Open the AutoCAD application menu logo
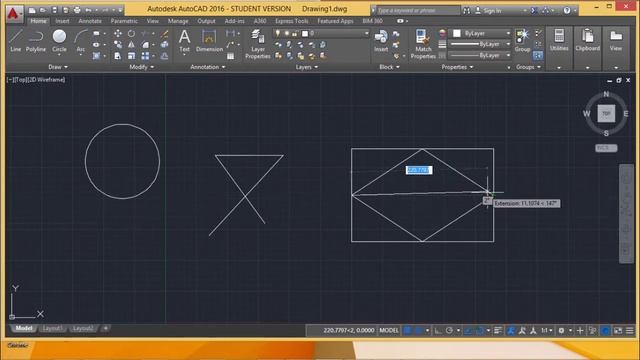The image size is (640, 360). coord(14,13)
